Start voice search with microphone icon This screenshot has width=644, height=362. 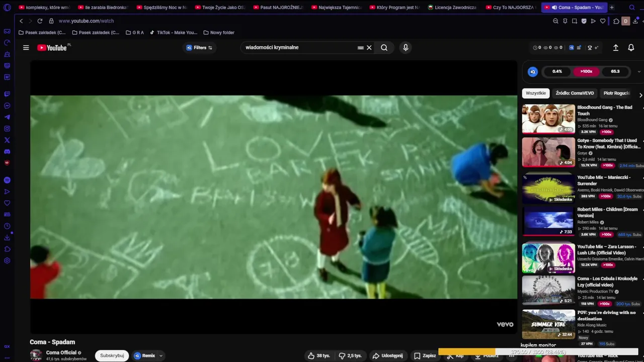click(406, 48)
